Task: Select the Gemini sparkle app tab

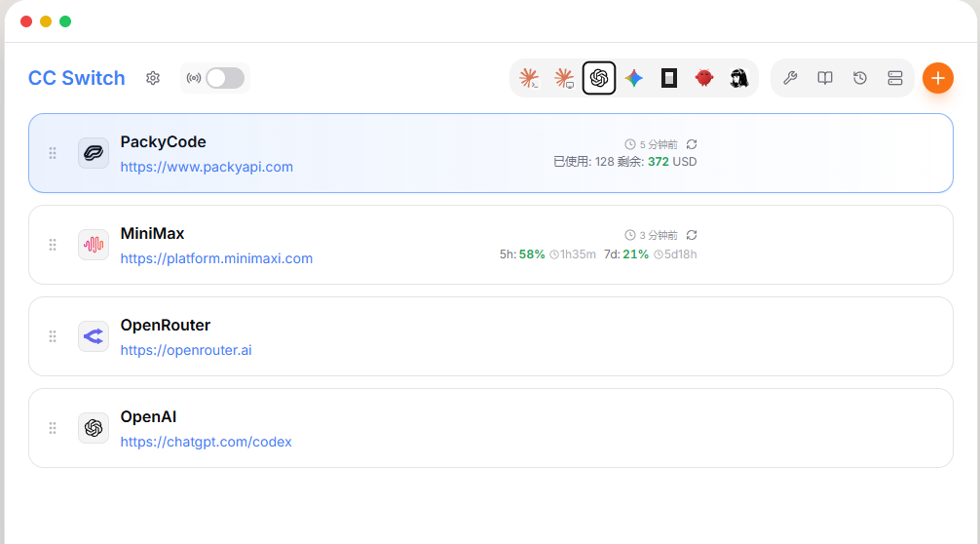Action: pos(634,78)
